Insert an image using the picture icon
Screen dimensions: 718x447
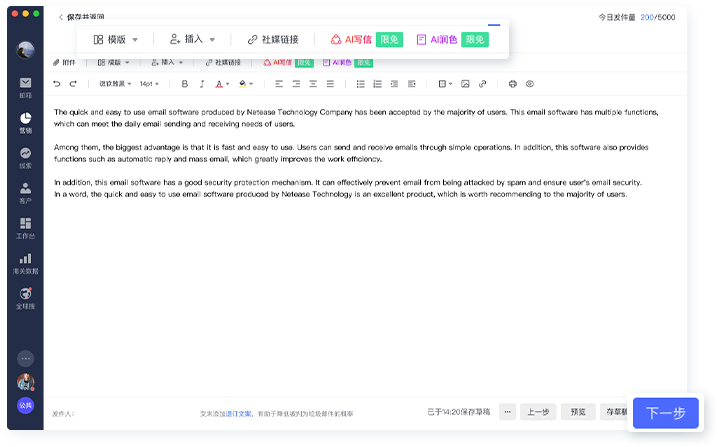(465, 84)
